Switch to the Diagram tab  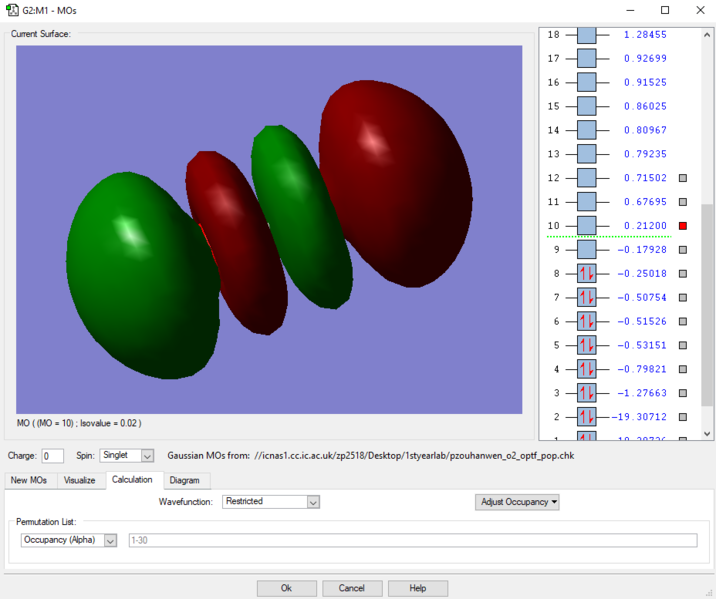pyautogui.click(x=184, y=480)
